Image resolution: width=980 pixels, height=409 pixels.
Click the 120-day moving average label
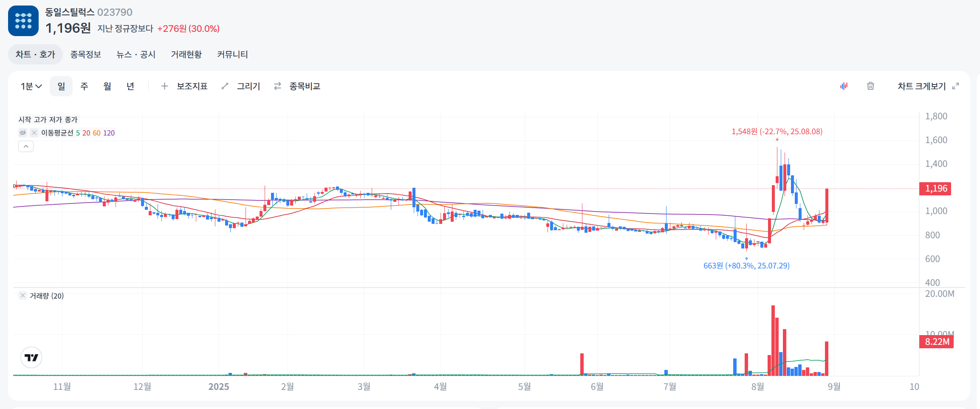point(109,133)
